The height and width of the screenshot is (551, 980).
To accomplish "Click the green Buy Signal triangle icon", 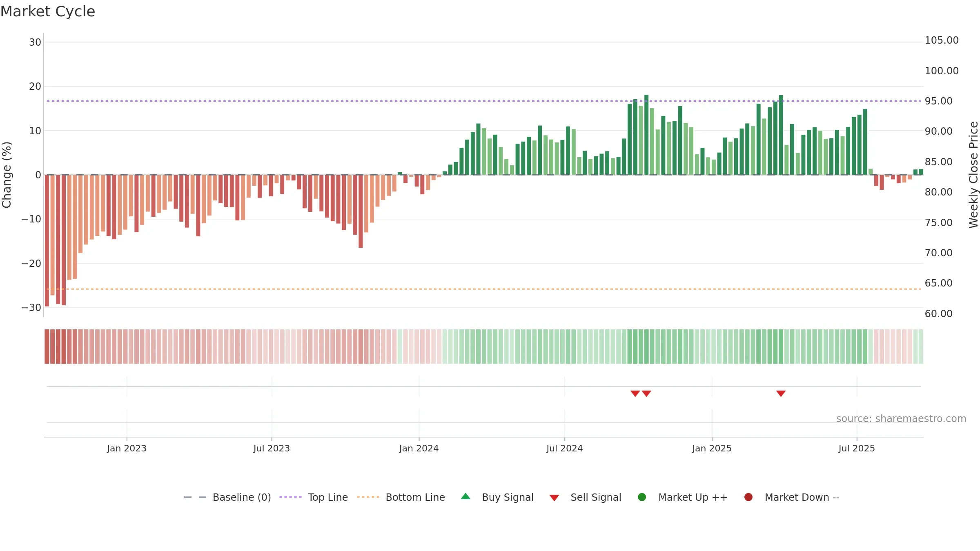I will [465, 496].
